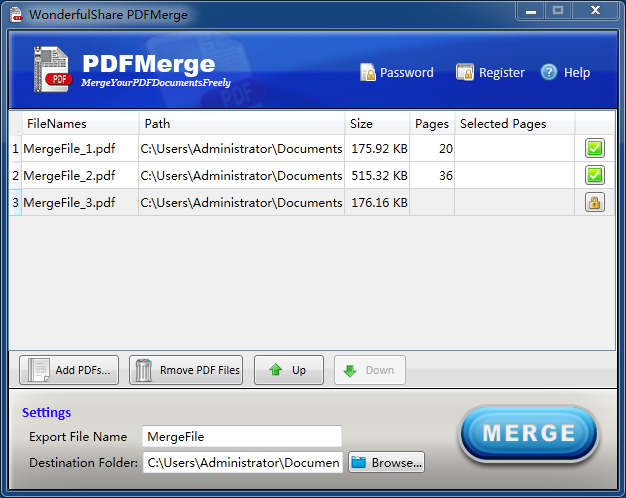Click the Down arrow button
626x498 pixels.
(x=369, y=370)
